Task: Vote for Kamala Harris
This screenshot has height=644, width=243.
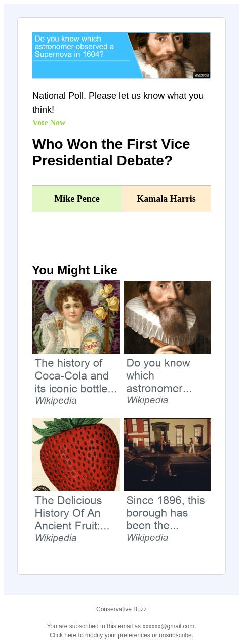Action: 166,199
